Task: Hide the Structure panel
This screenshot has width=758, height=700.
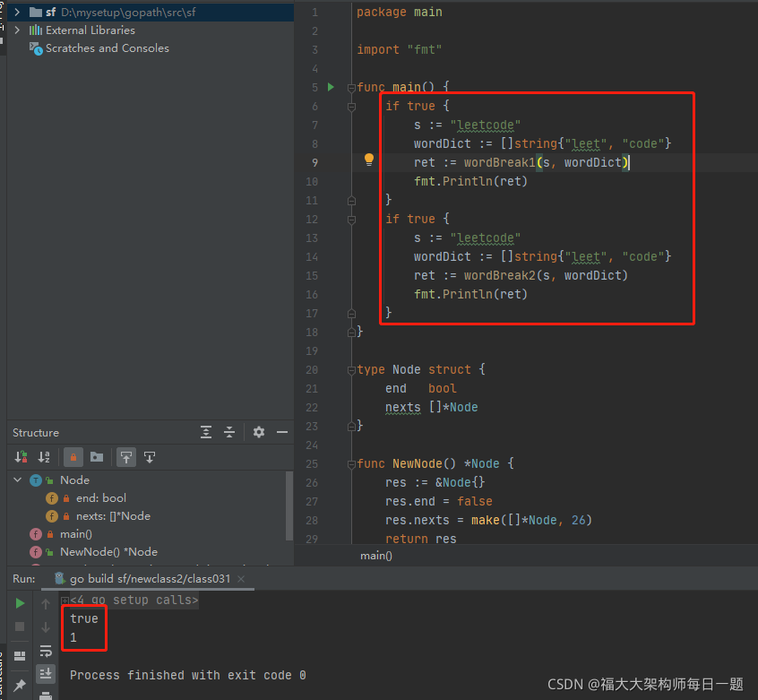Action: click(282, 432)
